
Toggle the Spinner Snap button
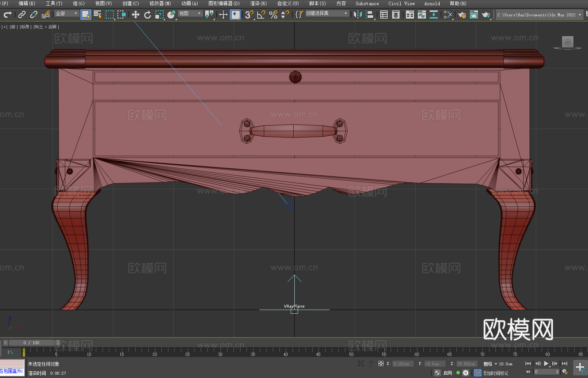click(x=285, y=14)
